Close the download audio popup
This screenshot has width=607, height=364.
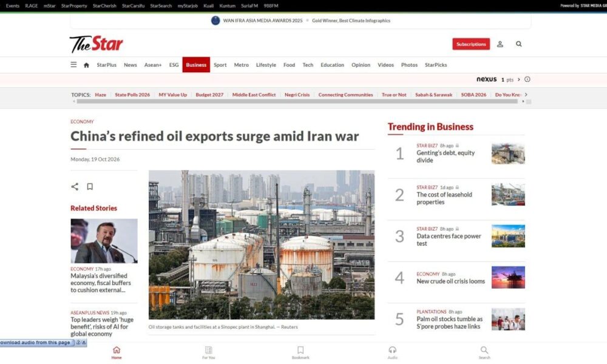click(x=84, y=342)
